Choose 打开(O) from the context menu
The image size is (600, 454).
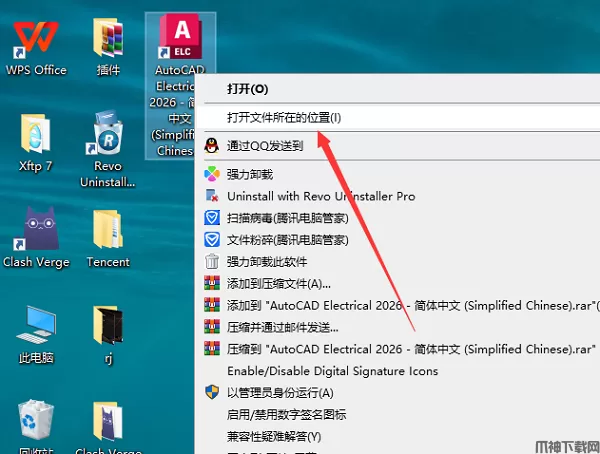point(398,89)
